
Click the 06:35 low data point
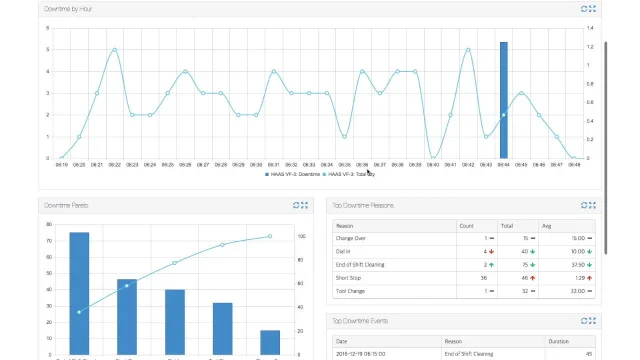click(344, 137)
